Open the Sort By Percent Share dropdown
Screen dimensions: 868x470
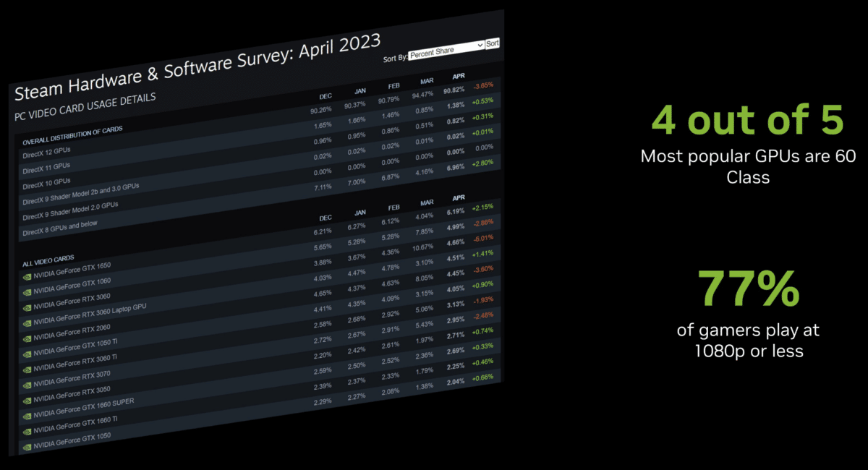(446, 50)
